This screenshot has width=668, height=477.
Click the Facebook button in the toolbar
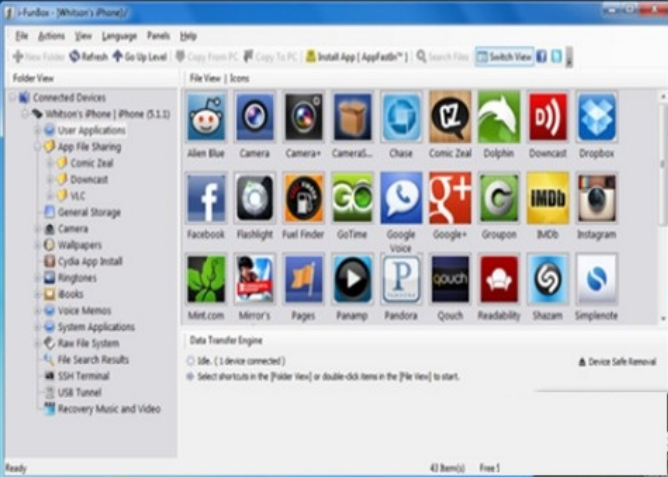541,56
